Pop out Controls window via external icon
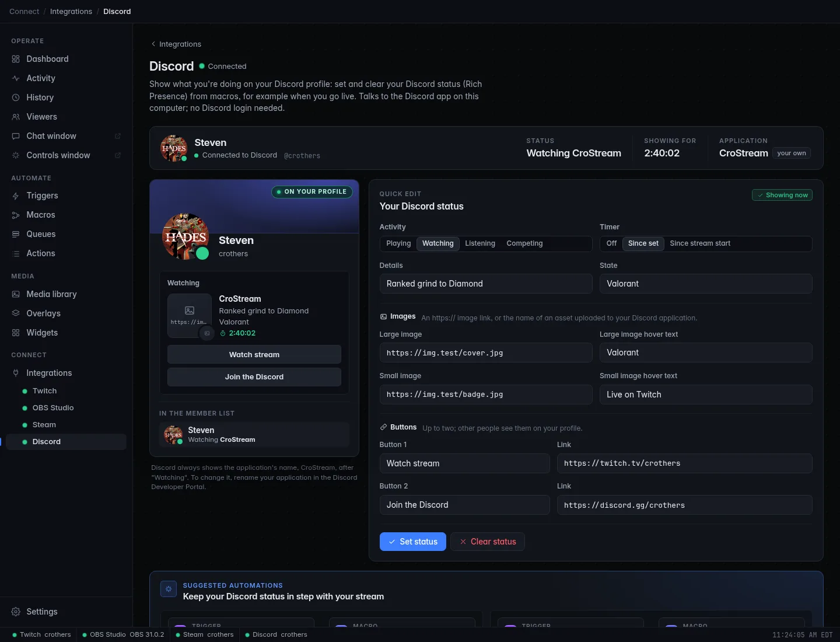 [117, 155]
